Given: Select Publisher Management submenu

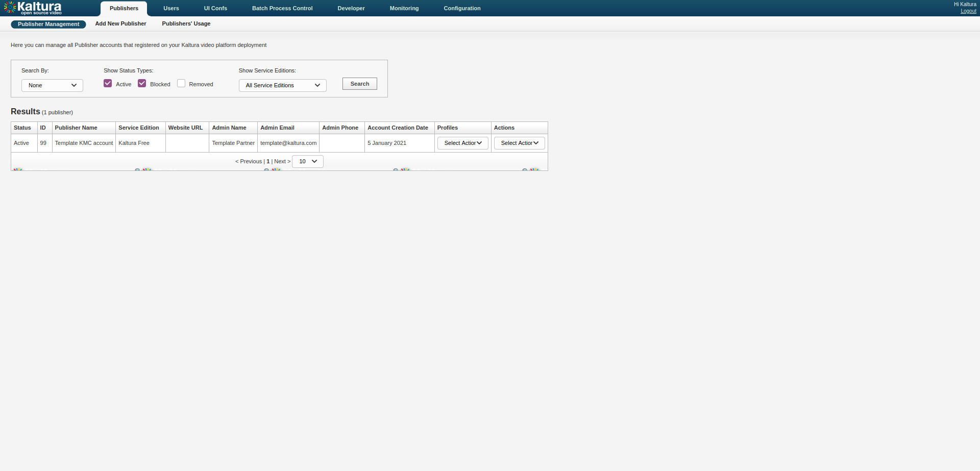Looking at the screenshot, I should pyautogui.click(x=48, y=24).
